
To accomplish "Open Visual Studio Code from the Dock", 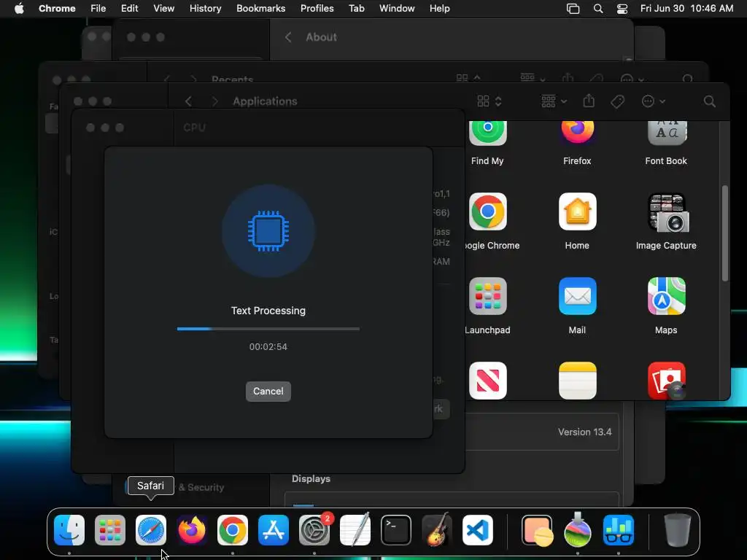I will click(x=477, y=530).
